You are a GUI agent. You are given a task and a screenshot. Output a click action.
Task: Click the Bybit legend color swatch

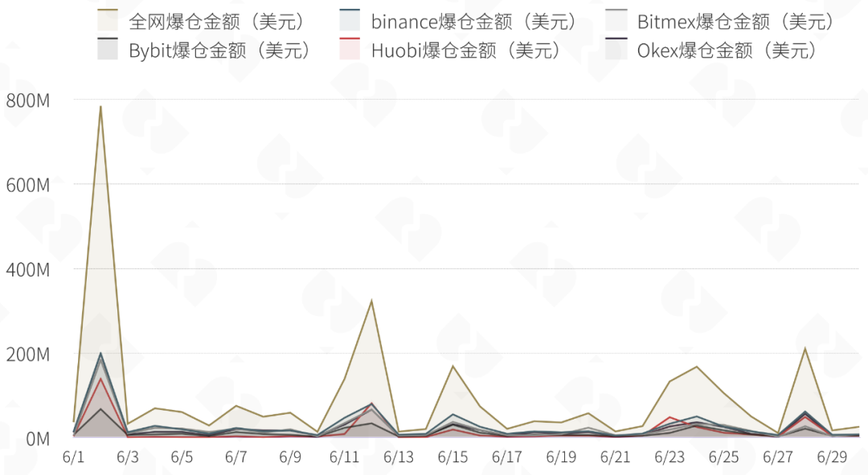[108, 50]
